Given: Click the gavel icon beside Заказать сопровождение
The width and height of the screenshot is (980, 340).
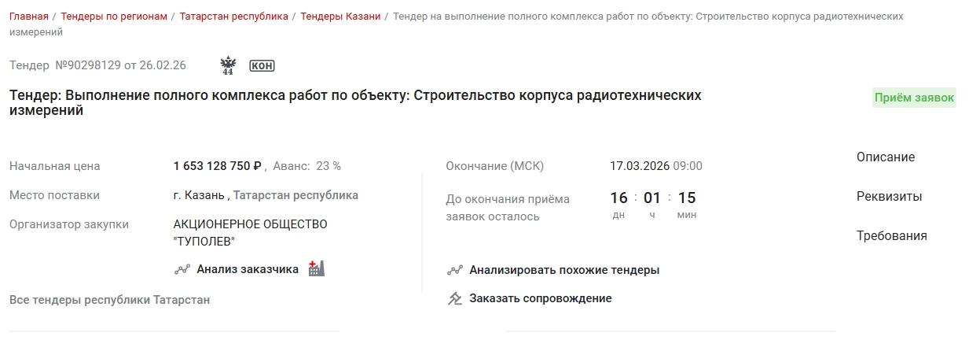Looking at the screenshot, I should coord(455,298).
